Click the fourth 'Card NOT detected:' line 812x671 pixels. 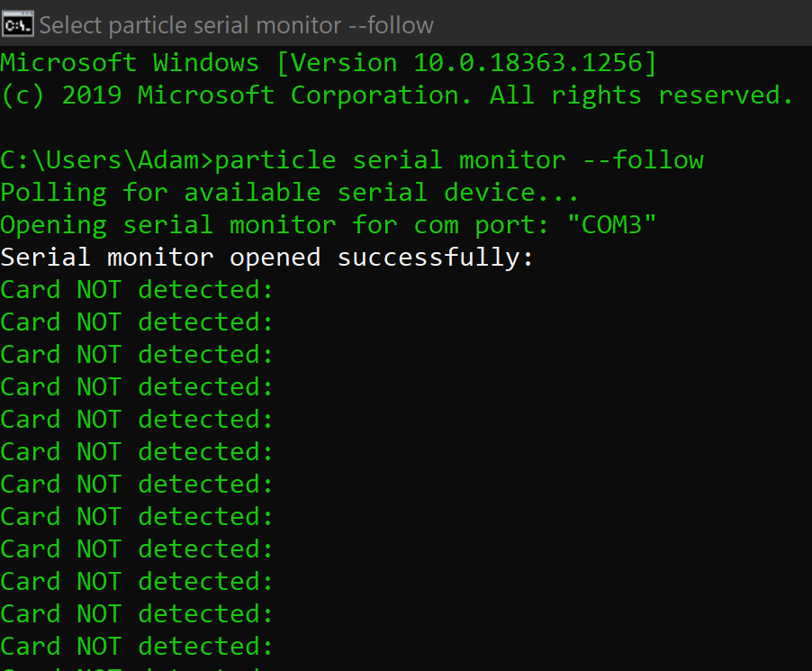click(137, 387)
